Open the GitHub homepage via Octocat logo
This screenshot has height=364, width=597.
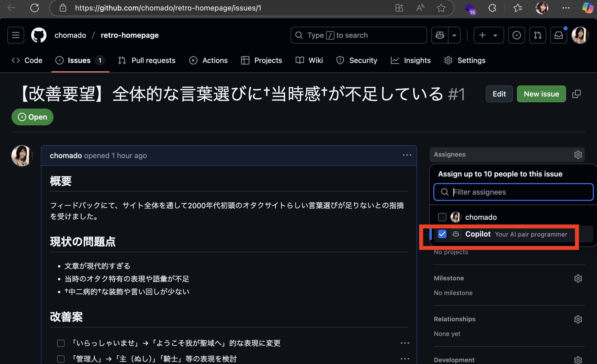[39, 35]
